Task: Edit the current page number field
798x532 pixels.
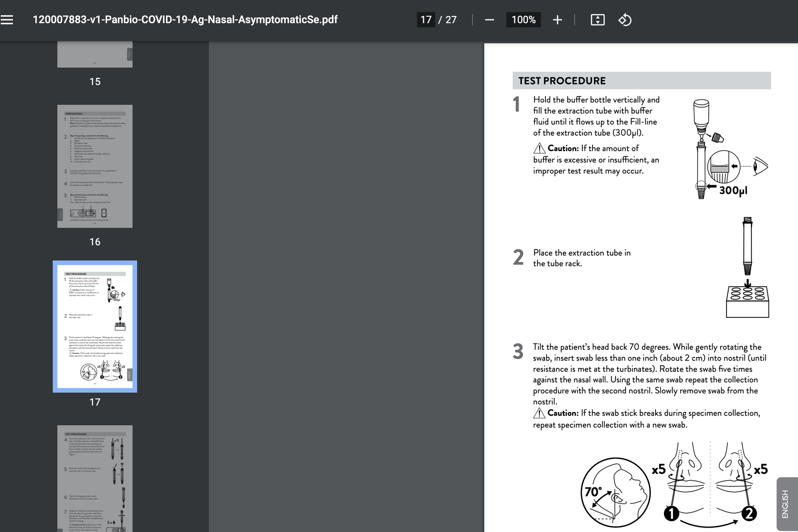Action: 426,20
